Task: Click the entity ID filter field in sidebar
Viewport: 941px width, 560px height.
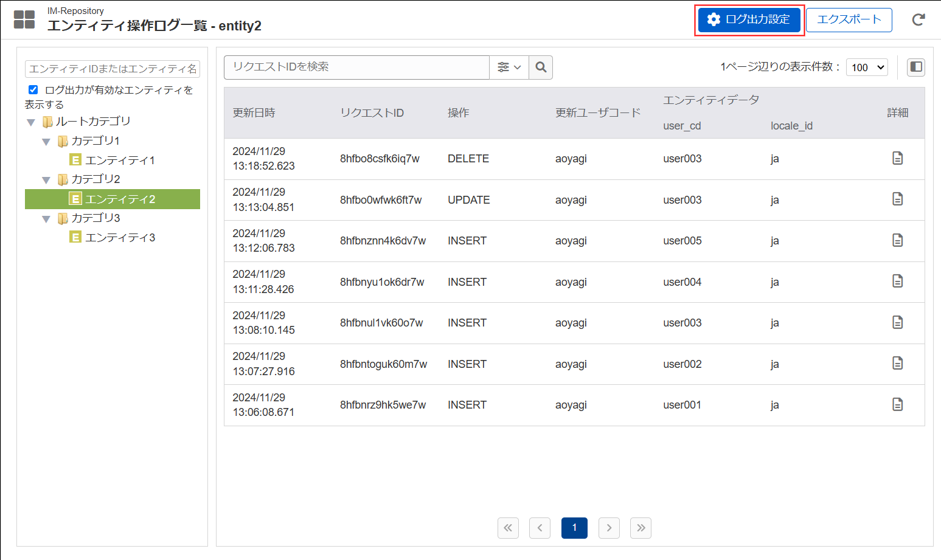Action: point(112,69)
